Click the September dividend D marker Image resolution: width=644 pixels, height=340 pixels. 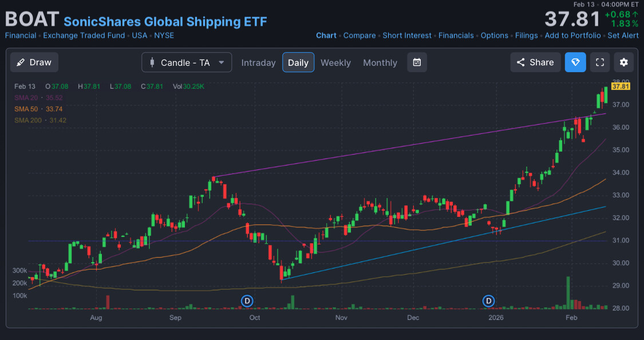click(x=247, y=301)
